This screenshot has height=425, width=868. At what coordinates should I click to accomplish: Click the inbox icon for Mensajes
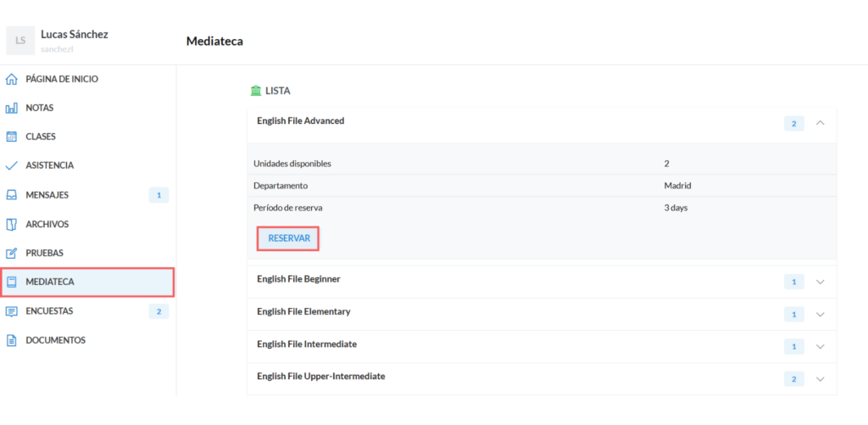pyautogui.click(x=12, y=195)
